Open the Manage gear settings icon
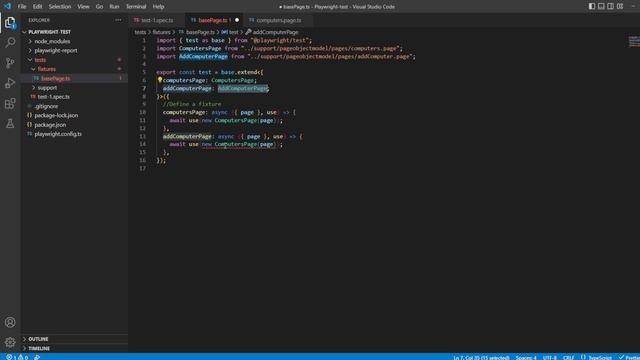Screen dimensions: 640x360 (x=10, y=342)
